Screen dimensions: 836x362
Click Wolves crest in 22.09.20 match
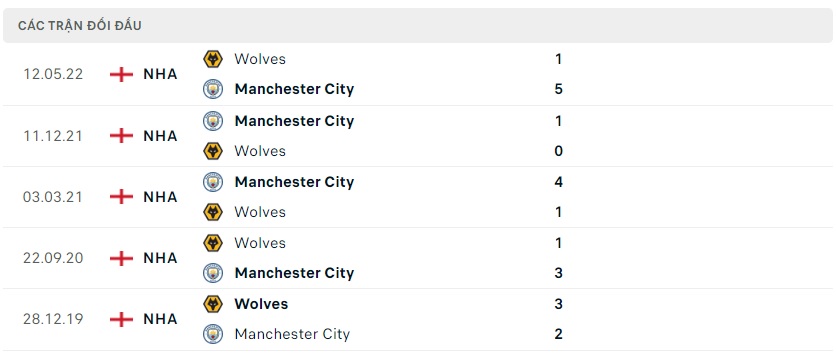tap(213, 243)
